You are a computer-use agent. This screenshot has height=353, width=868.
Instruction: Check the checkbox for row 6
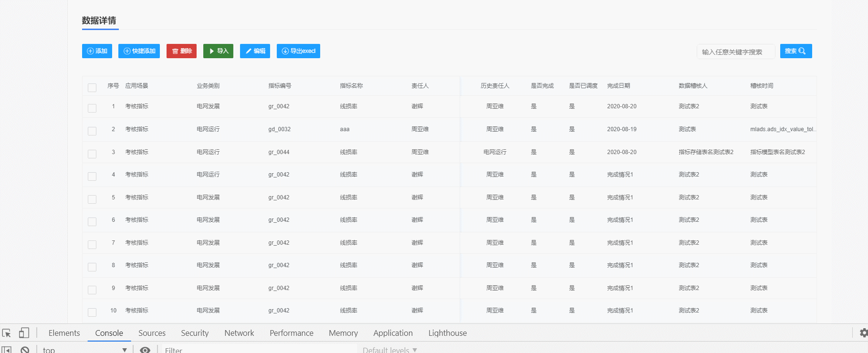pyautogui.click(x=92, y=222)
